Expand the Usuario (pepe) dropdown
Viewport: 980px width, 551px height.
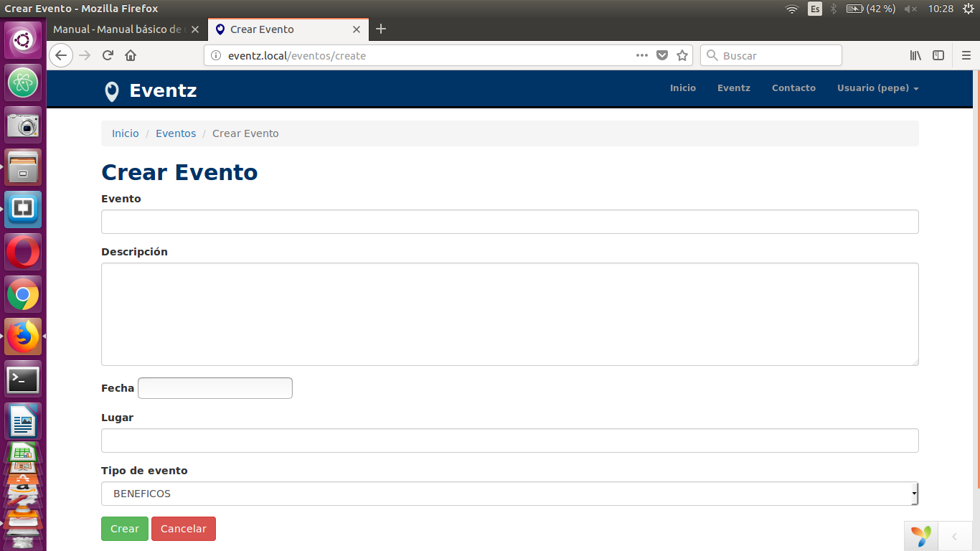tap(878, 88)
